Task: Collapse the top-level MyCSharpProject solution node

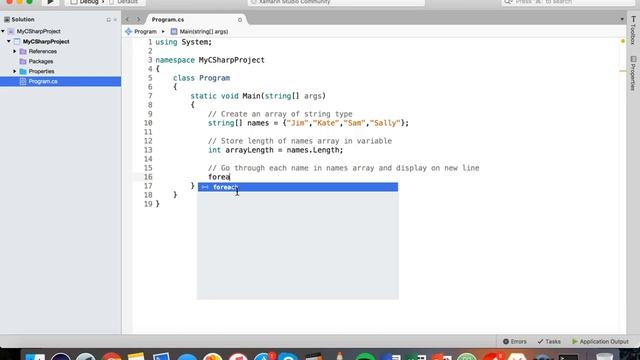Action: tap(3, 31)
